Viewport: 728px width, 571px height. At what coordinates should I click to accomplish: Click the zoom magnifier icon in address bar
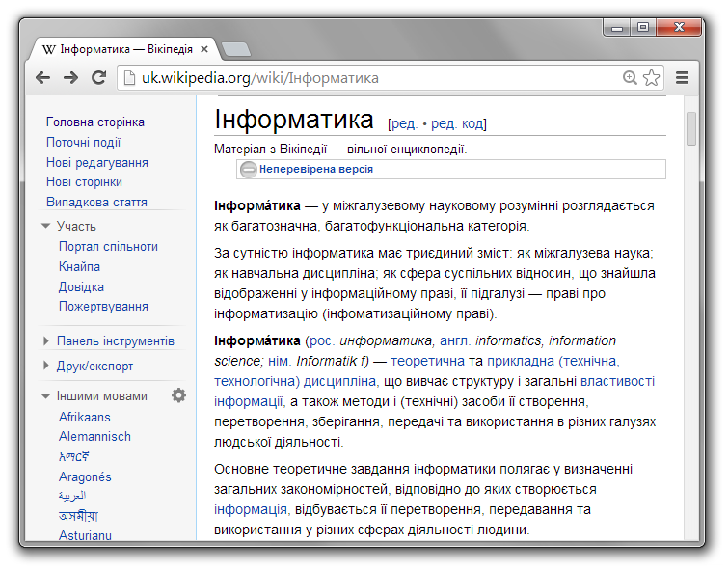click(630, 77)
